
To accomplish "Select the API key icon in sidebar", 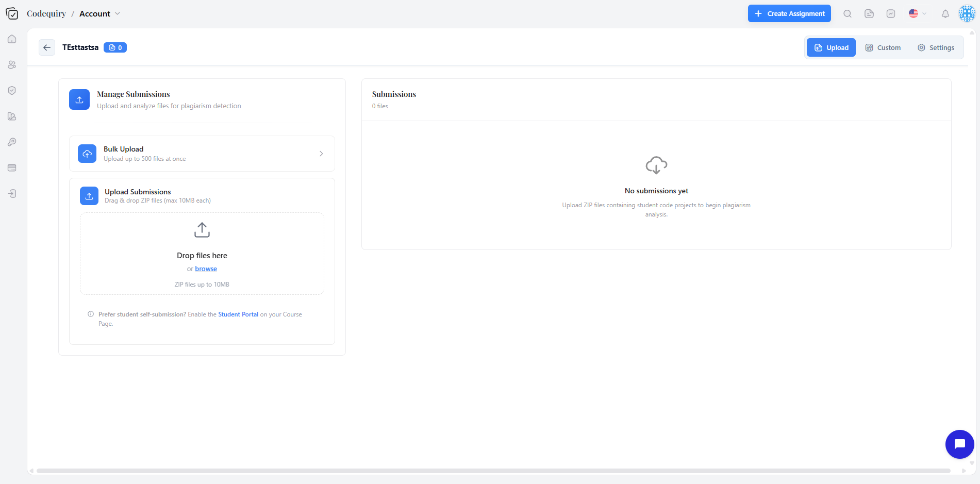I will [12, 142].
